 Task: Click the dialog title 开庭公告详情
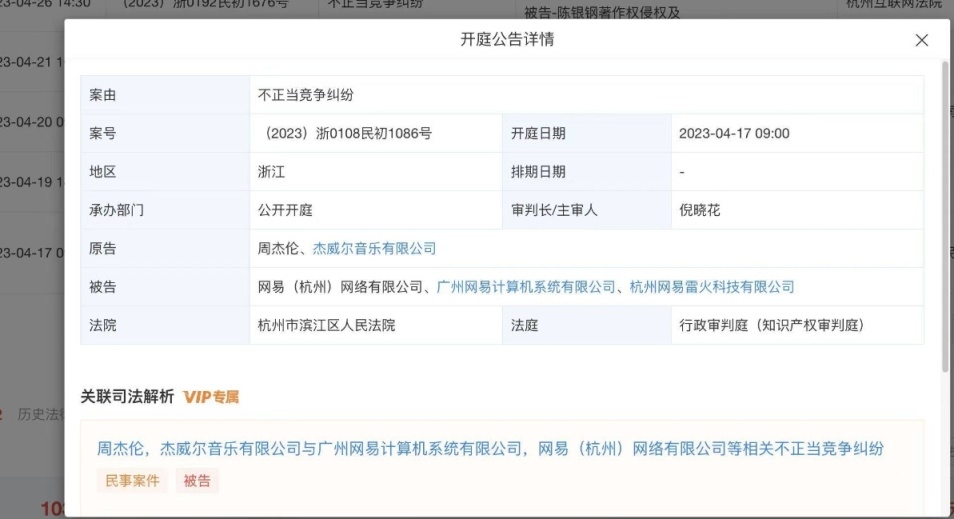click(507, 40)
